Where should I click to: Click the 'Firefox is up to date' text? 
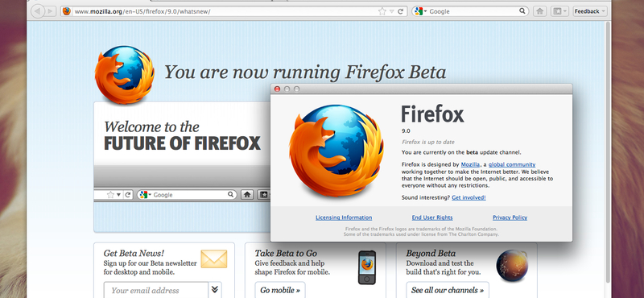click(428, 143)
